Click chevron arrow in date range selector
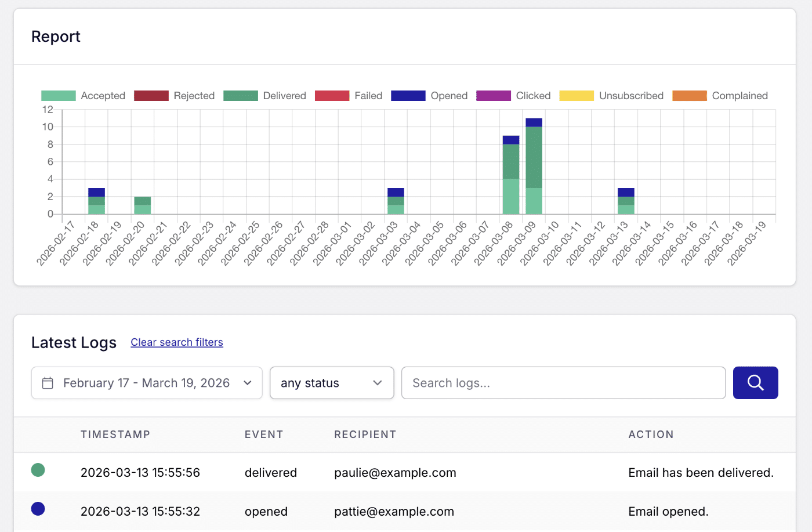Viewport: 812px width, 532px height. tap(248, 383)
